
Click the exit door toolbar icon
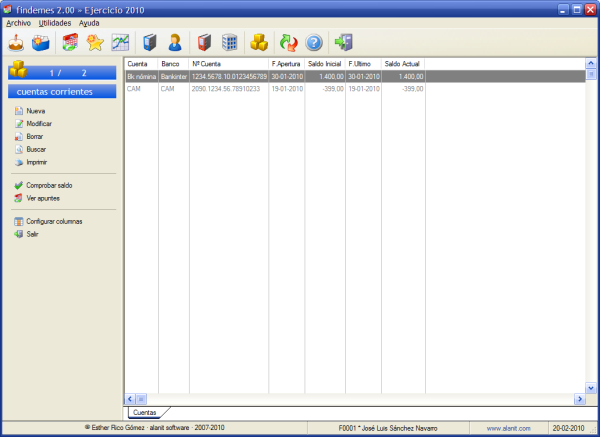tap(344, 42)
